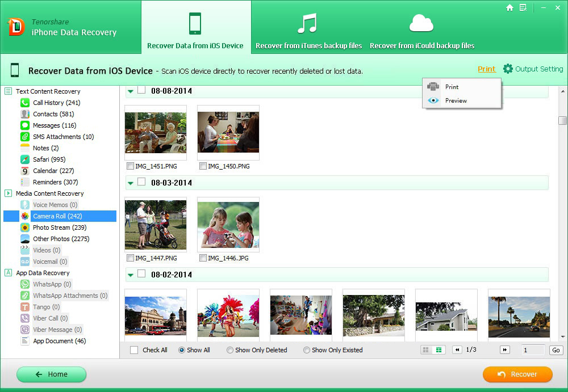The width and height of the screenshot is (568, 392).
Task: Switch to list view icon
Action: (x=438, y=349)
